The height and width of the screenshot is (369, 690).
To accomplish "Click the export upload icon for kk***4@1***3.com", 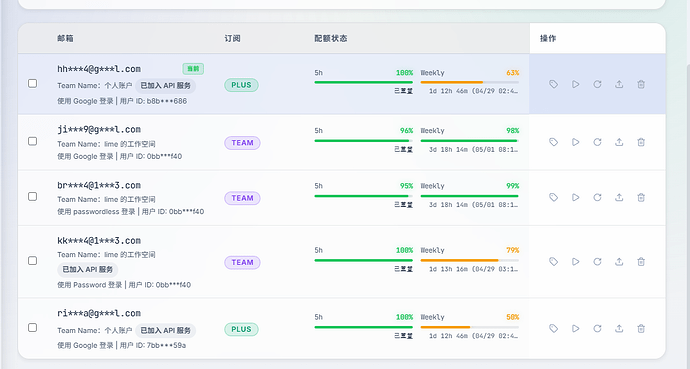I will pyautogui.click(x=619, y=262).
